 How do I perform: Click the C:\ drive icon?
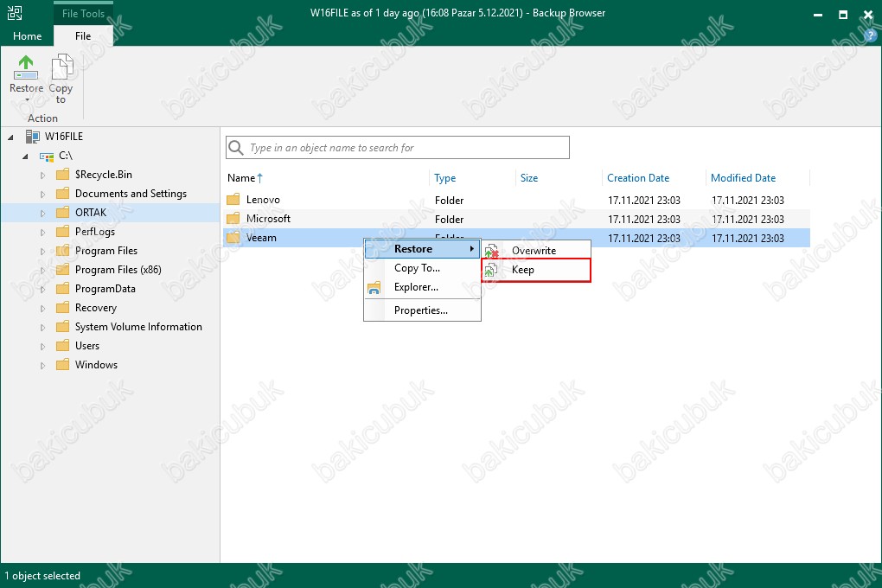pos(47,157)
